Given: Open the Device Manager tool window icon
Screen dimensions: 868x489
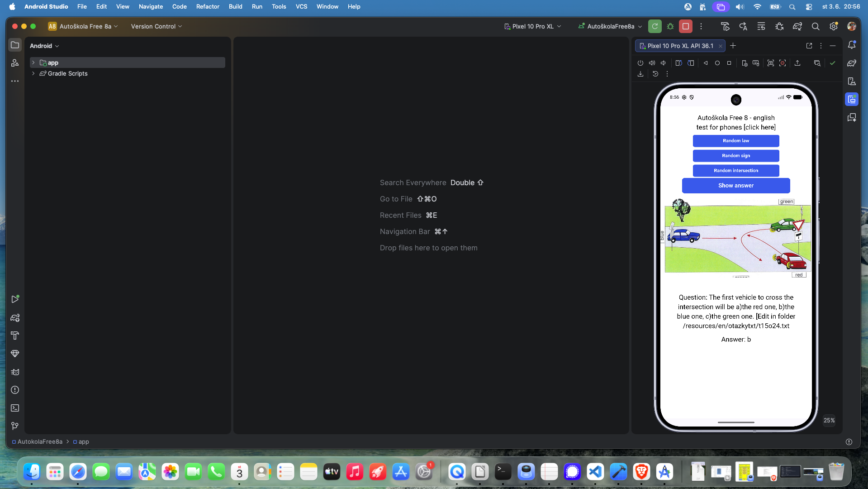Looking at the screenshot, I should pyautogui.click(x=852, y=81).
